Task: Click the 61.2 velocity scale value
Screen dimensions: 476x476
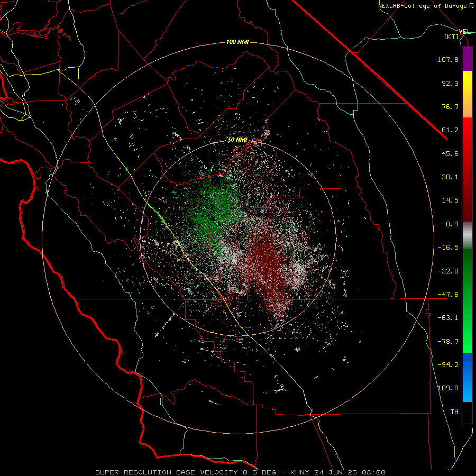Action: coord(450,130)
